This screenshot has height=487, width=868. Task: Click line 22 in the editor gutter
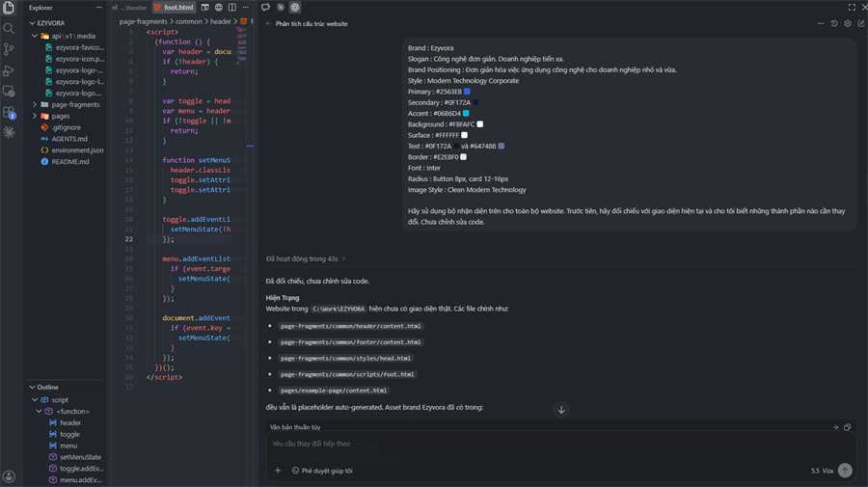[x=129, y=239]
